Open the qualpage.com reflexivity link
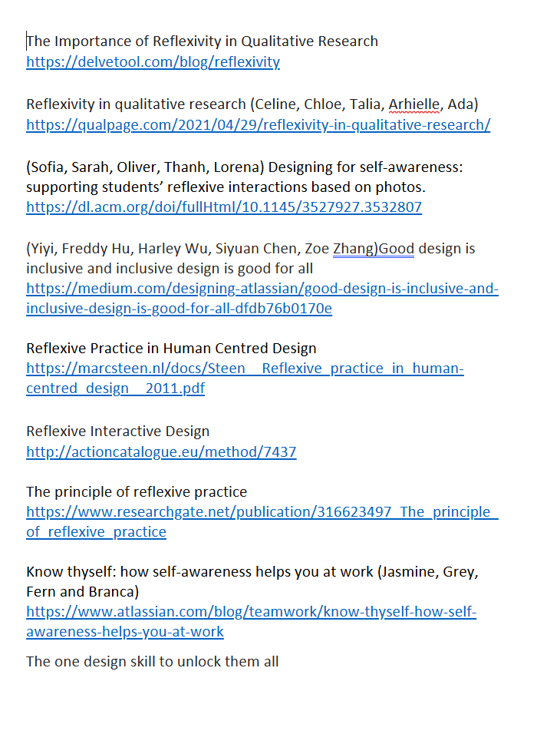 pos(258,124)
